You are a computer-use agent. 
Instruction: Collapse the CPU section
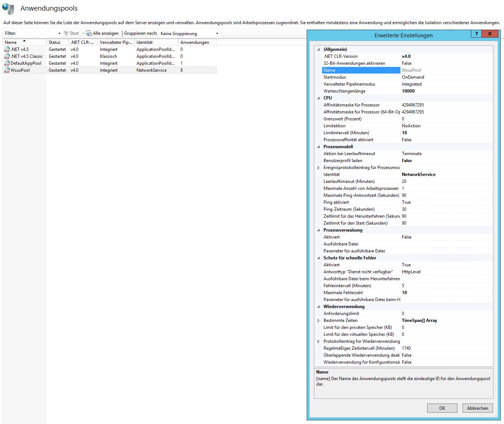tap(318, 98)
